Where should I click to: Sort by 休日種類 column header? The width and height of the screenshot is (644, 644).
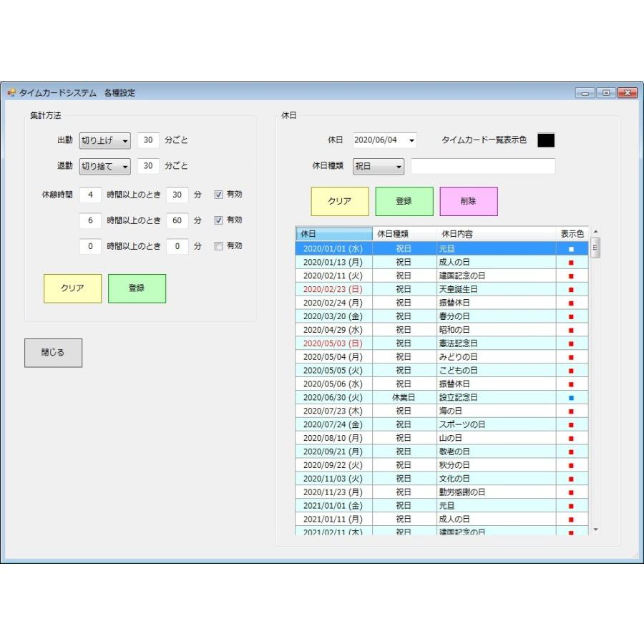(x=404, y=234)
